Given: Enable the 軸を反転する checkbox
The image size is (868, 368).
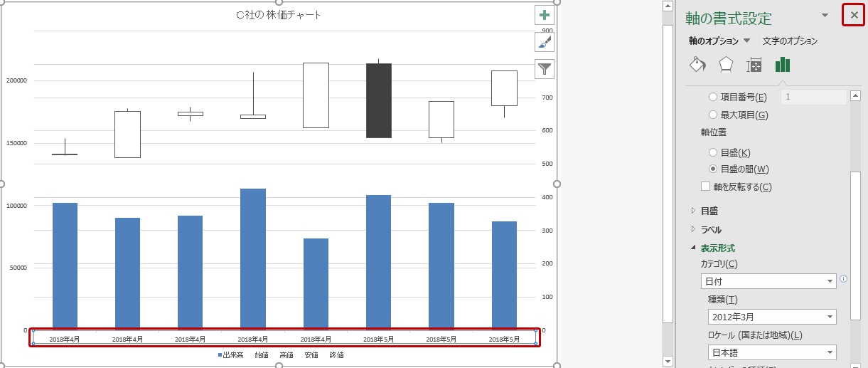Looking at the screenshot, I should tap(706, 187).
